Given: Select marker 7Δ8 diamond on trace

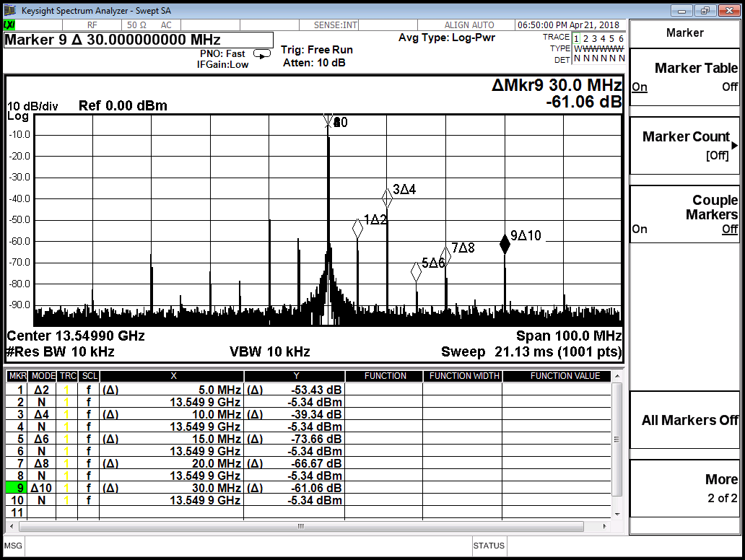Looking at the screenshot, I should point(445,255).
